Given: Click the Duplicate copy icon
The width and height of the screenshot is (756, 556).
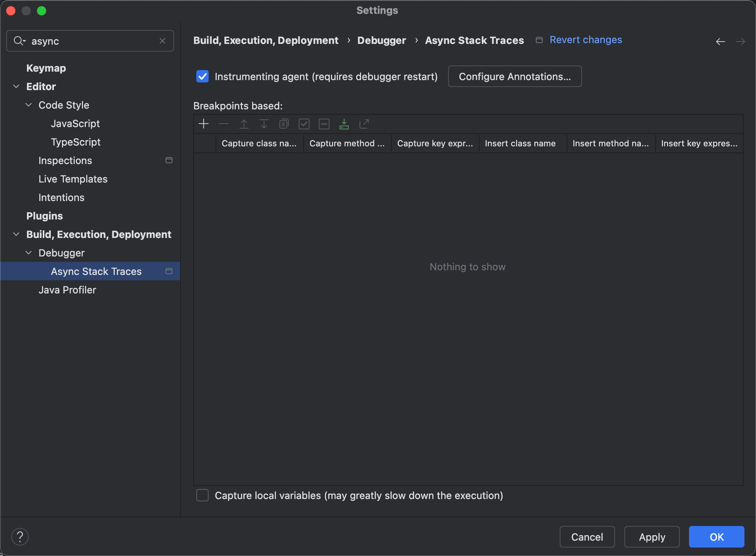Looking at the screenshot, I should 284,124.
